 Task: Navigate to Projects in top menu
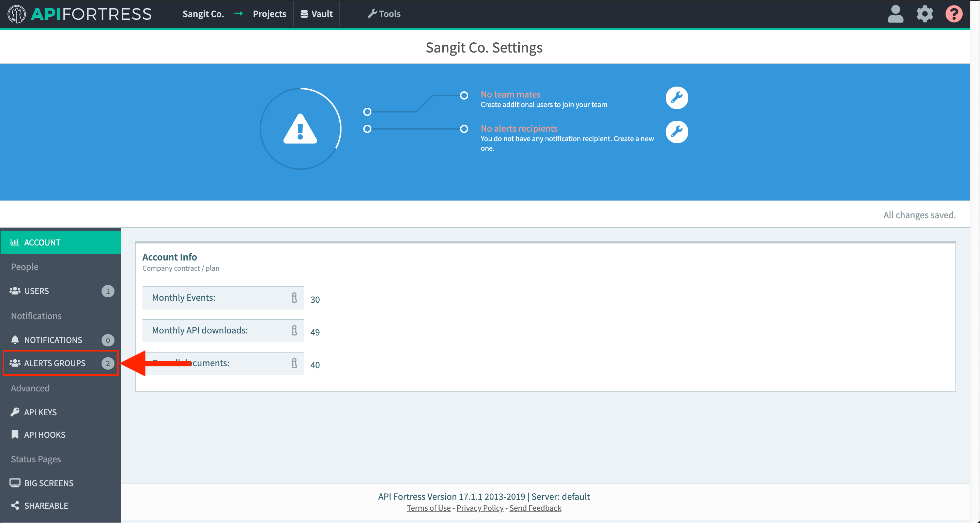269,14
